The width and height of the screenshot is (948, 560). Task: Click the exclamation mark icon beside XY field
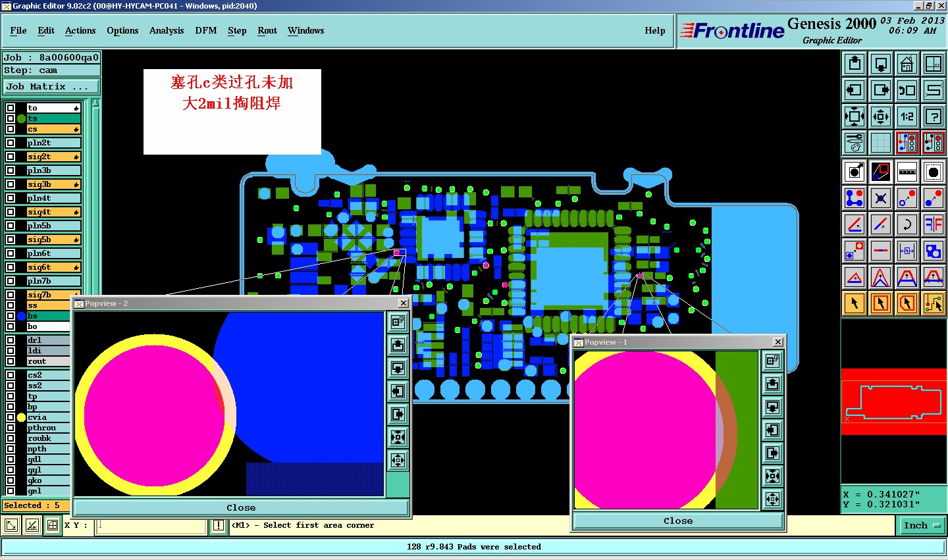(x=219, y=525)
